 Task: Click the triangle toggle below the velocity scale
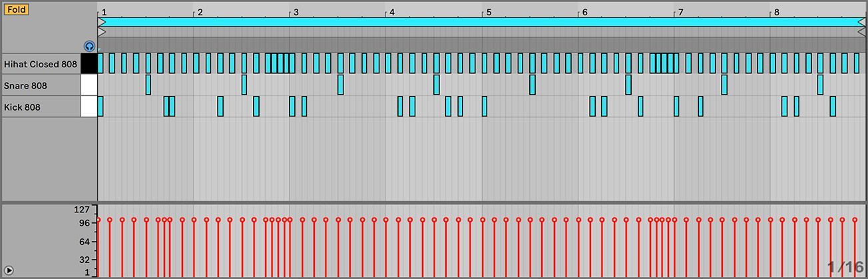[9, 270]
